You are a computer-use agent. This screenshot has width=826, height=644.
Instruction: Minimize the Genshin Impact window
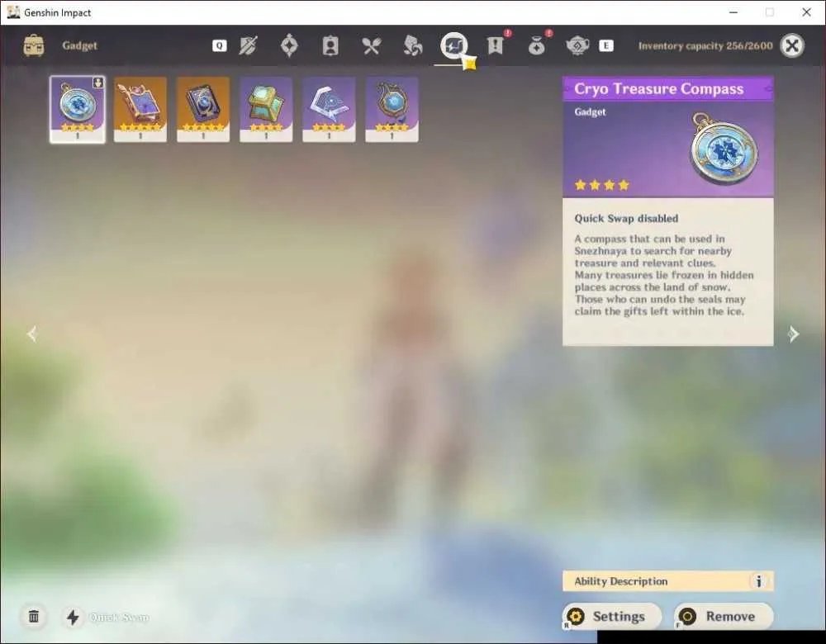click(x=733, y=12)
